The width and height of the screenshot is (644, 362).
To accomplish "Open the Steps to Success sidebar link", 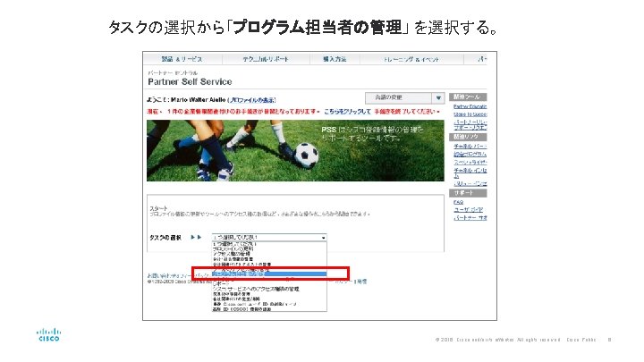I will 470,114.
